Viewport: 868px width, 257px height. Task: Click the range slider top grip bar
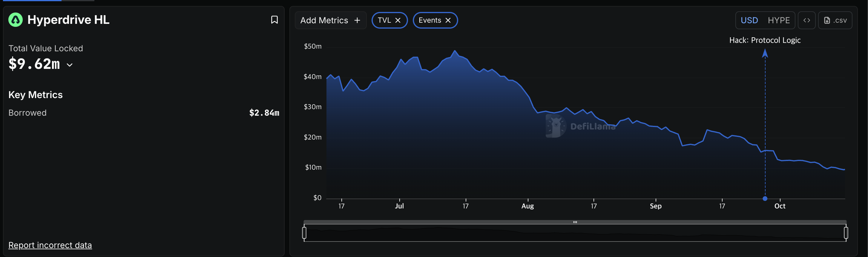[x=575, y=222]
